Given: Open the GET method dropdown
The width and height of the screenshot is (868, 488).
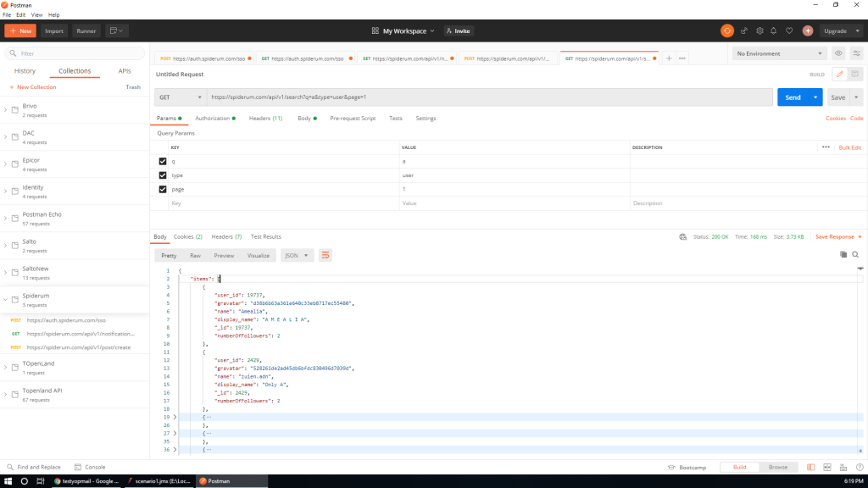Looking at the screenshot, I should point(180,97).
